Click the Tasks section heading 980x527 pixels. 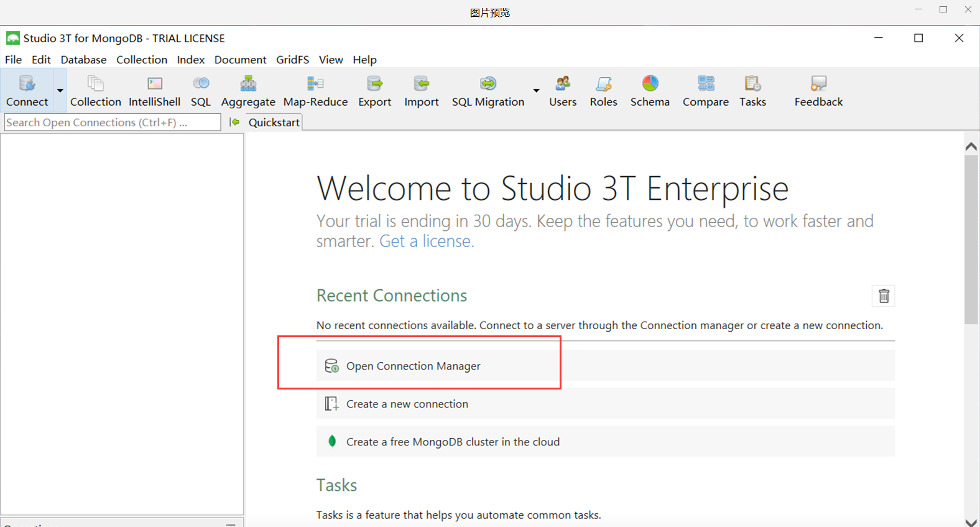tap(336, 485)
